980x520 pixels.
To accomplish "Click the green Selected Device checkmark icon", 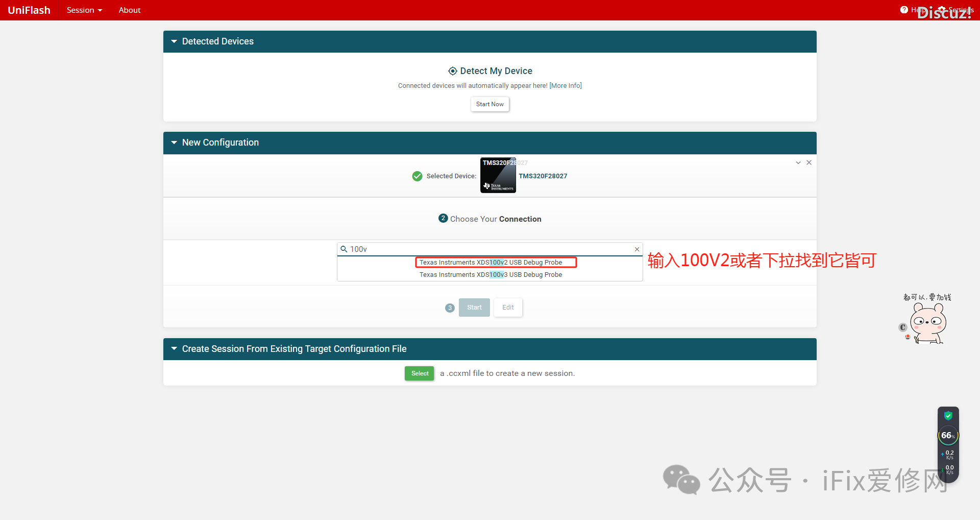I will point(417,176).
